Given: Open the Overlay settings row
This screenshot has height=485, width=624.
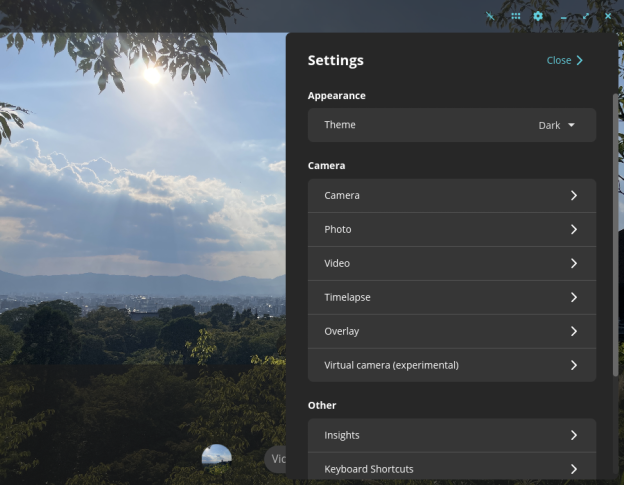Looking at the screenshot, I should pos(452,331).
